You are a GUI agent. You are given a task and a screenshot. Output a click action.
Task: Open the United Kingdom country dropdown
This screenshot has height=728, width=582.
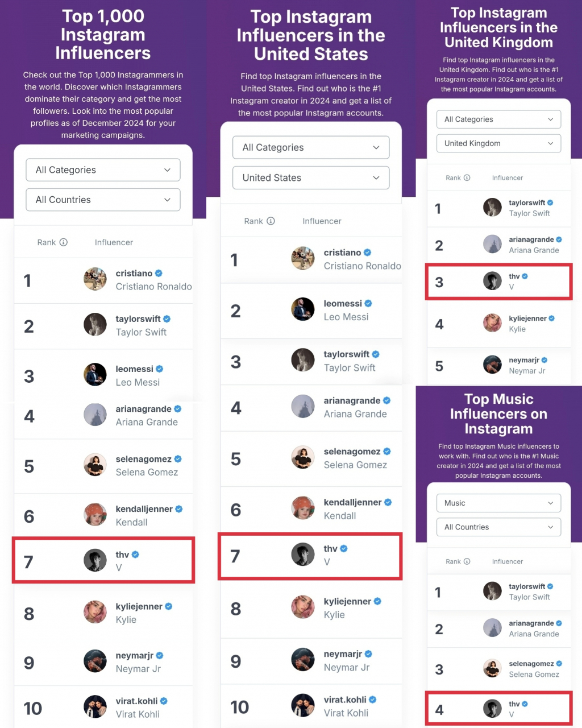coord(498,143)
